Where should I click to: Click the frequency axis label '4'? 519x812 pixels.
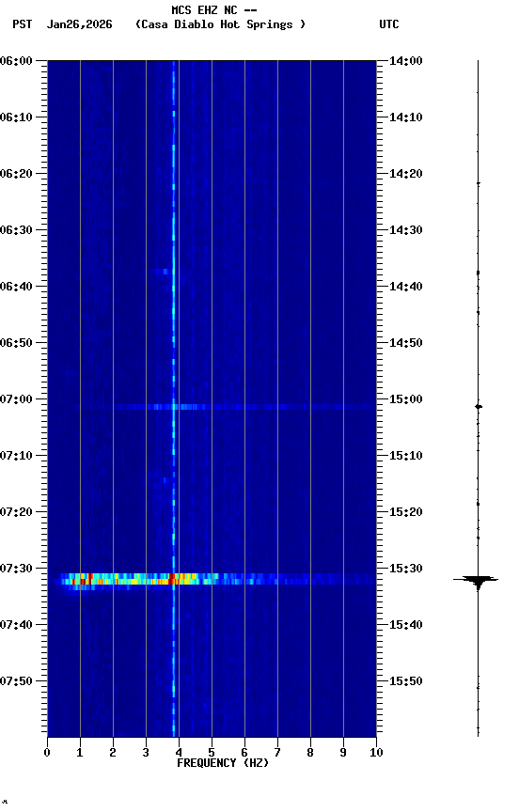[179, 753]
